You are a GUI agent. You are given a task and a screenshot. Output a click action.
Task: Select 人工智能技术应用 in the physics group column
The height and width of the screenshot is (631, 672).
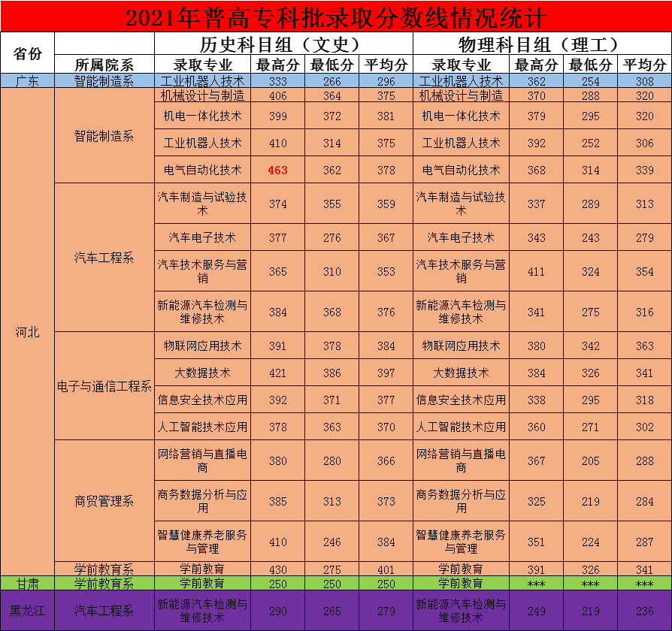(461, 427)
